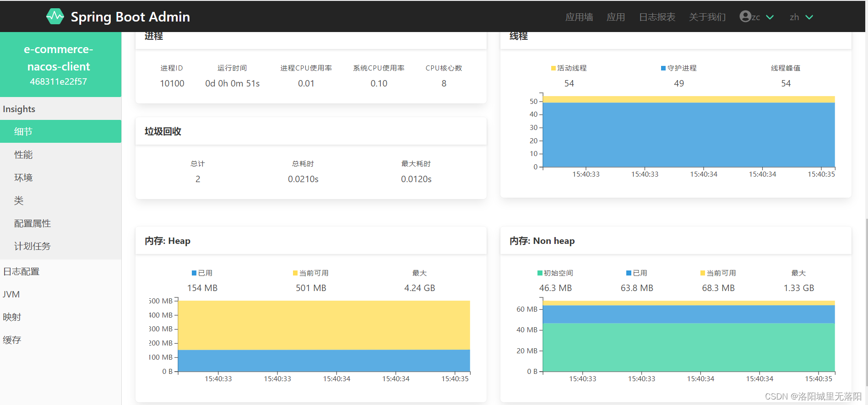
Task: Open 日志报表 in the top navigation
Action: (x=657, y=17)
